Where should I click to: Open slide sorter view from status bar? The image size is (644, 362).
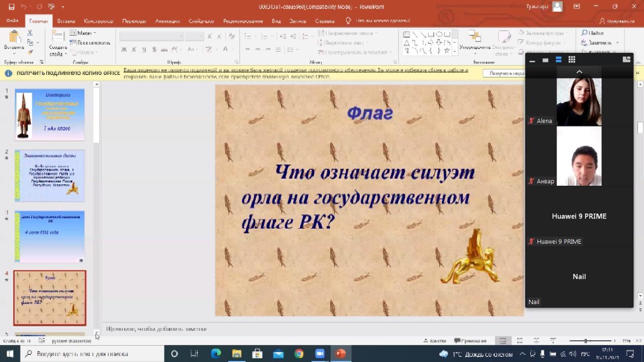click(520, 341)
